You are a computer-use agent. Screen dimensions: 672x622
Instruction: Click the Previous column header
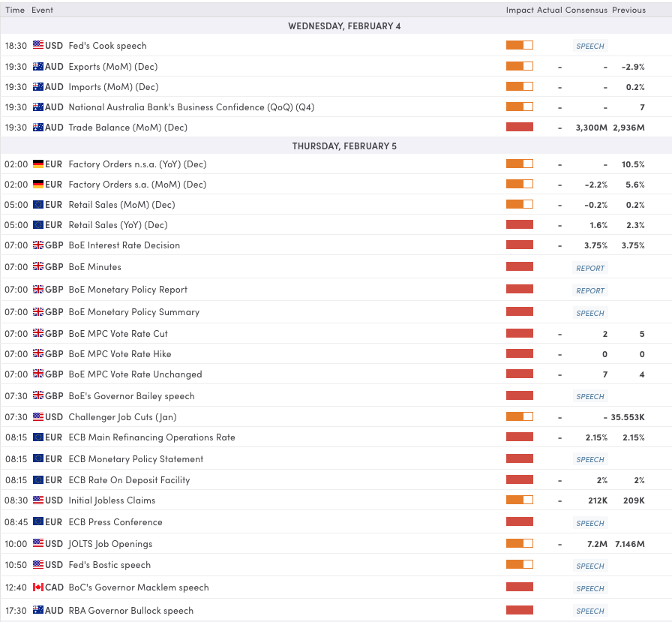[x=628, y=10]
